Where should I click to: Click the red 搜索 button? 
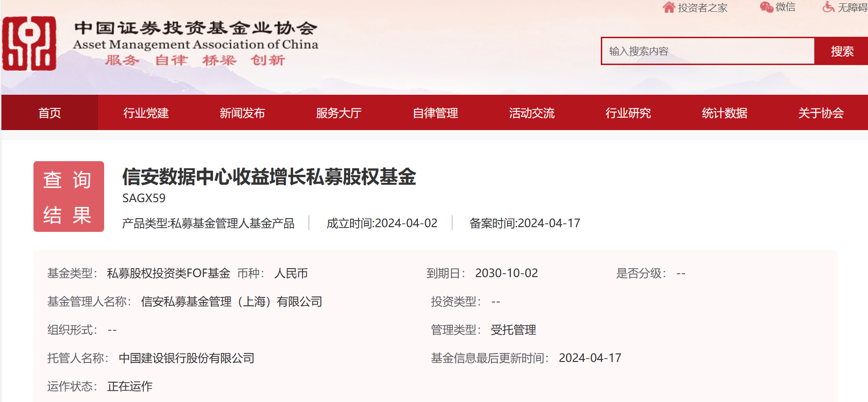coord(842,51)
